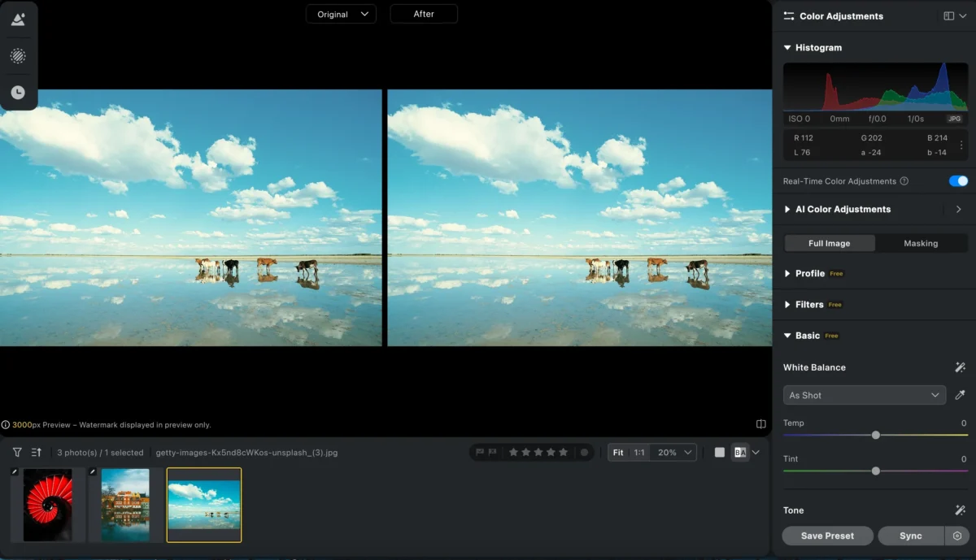This screenshot has height=560, width=976.
Task: Click the white balance eyedropper tool
Action: (x=960, y=395)
